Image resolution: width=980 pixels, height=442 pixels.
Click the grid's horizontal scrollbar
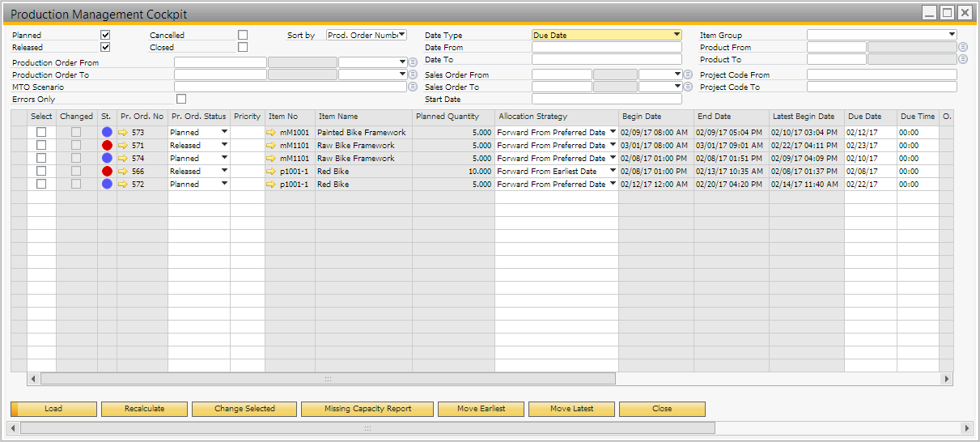point(328,379)
